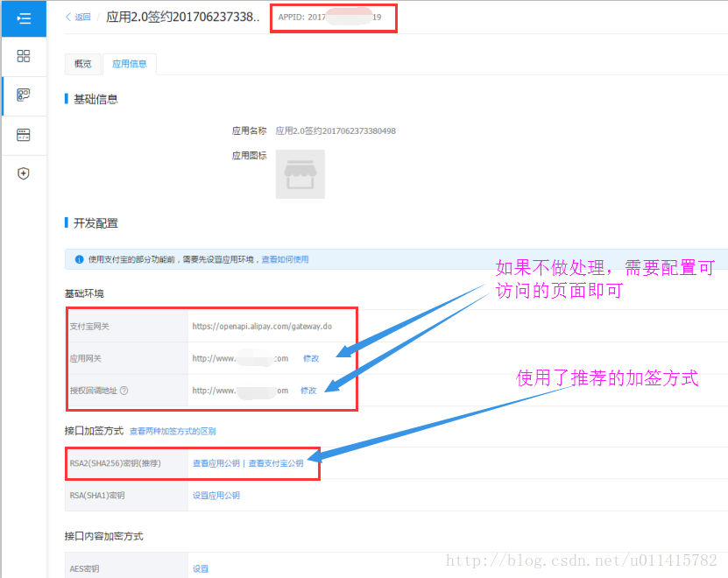Select the 应用信息 tab
This screenshot has width=728, height=578.
pyautogui.click(x=129, y=64)
